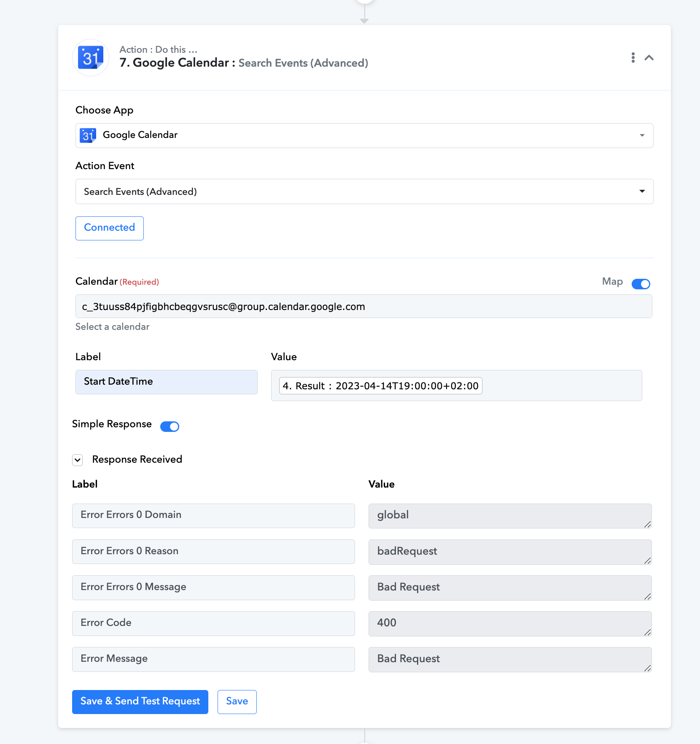Click the Select a calendar hint text
The width and height of the screenshot is (700, 744).
[112, 327]
